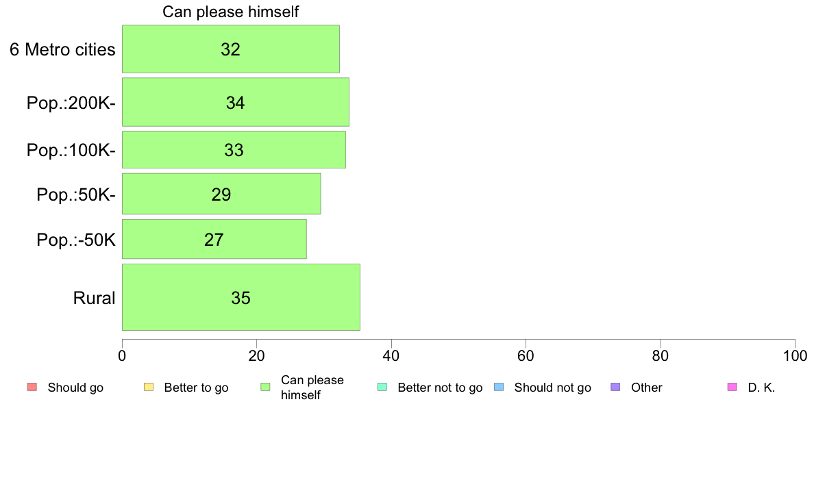The image size is (814, 504).
Task: Click the red Should go legend swatch
Action: [x=32, y=387]
